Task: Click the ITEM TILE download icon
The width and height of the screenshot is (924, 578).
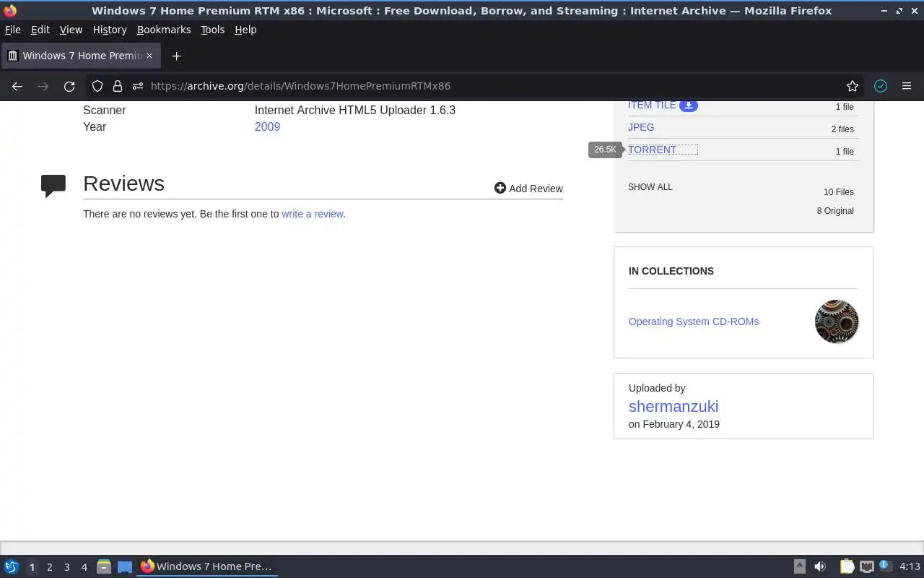Action: (689, 105)
